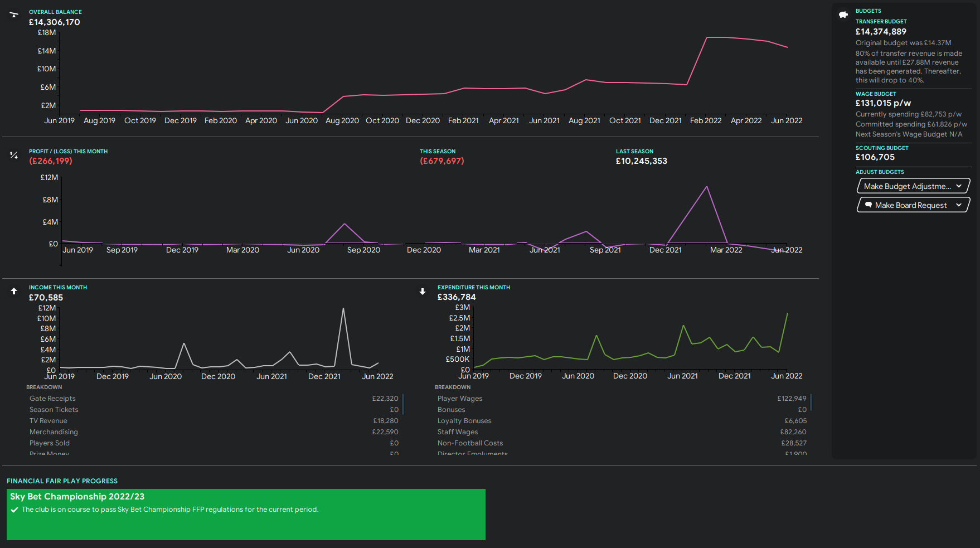Click the Gate Receipts amount £22,320
This screenshot has width=980, height=548.
pos(385,399)
